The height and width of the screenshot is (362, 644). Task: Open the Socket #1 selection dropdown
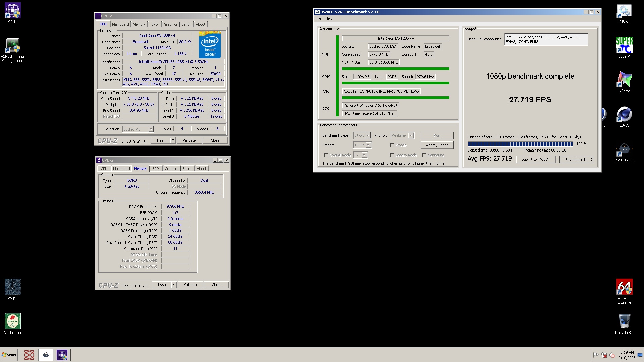pyautogui.click(x=151, y=129)
